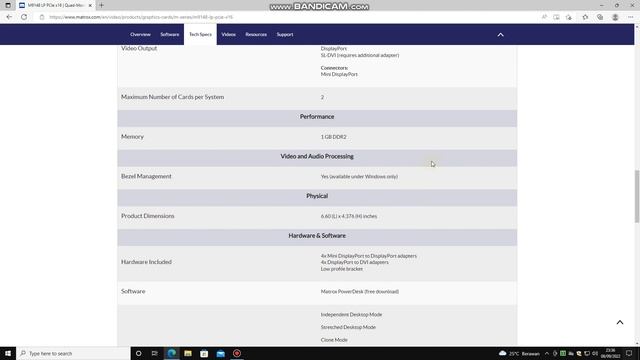Open Edge settings and more menu
This screenshot has width=640, height=360.
(x=631, y=17)
